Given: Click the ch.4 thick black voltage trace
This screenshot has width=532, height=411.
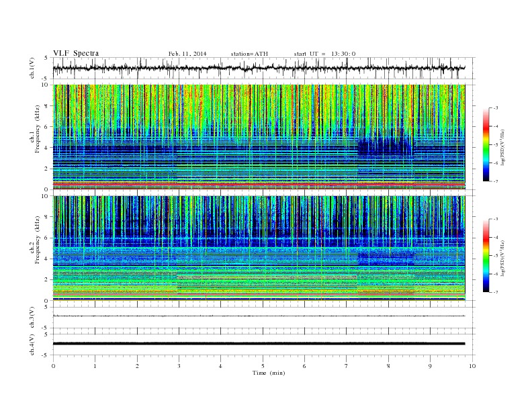Looking at the screenshot, I should pos(259,344).
